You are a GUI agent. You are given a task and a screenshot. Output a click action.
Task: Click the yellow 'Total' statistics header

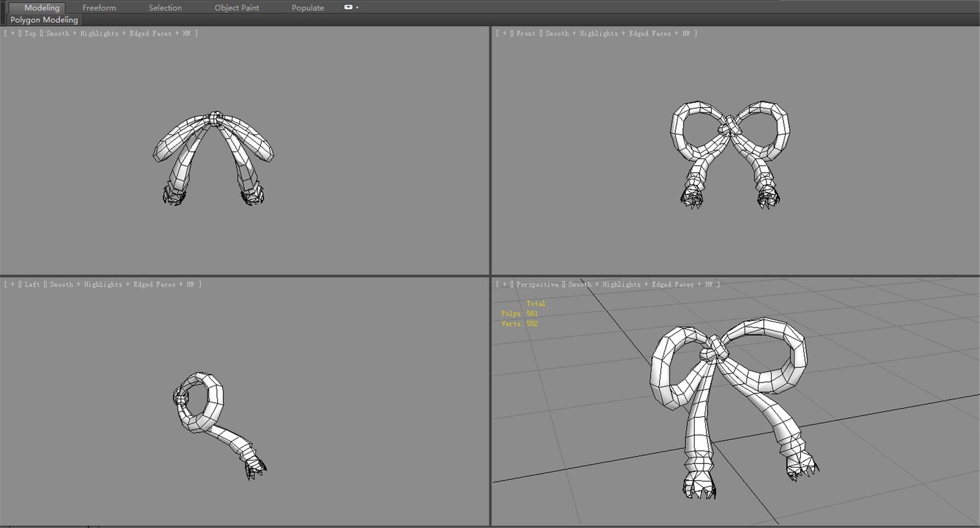pos(535,304)
